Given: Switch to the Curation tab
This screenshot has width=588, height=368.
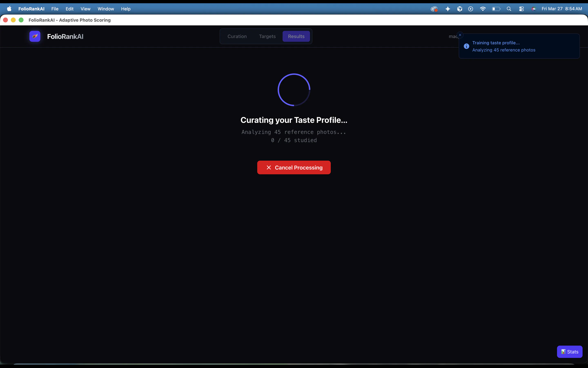Looking at the screenshot, I should pos(237,36).
